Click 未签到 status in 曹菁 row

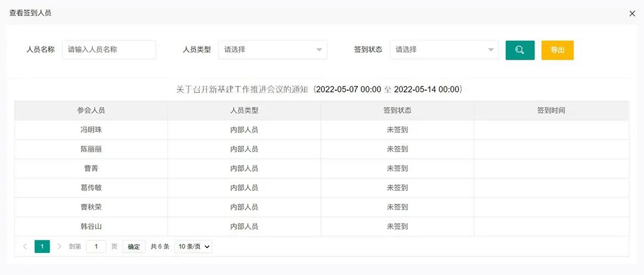[397, 169]
